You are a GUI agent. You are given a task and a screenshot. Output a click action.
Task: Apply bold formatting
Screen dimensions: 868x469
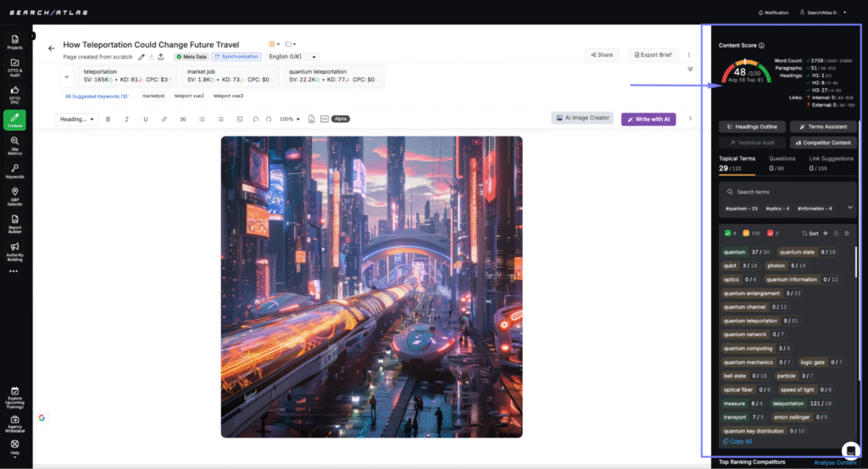coord(108,119)
